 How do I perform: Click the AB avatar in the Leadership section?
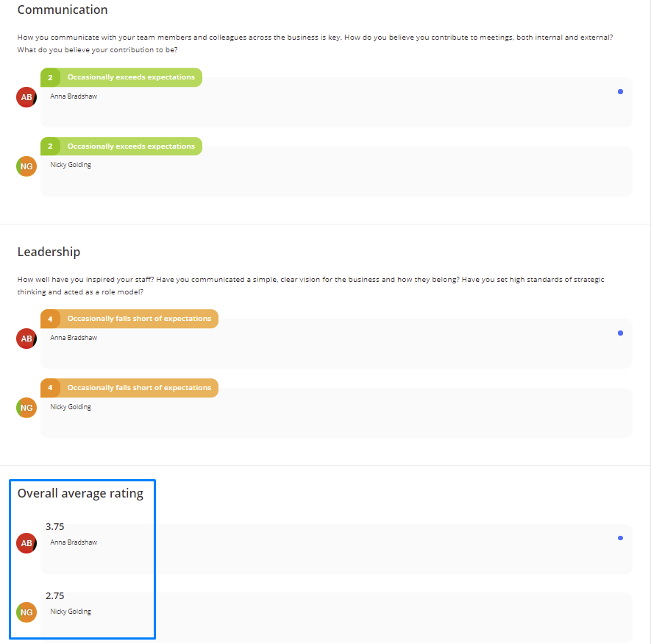point(26,339)
